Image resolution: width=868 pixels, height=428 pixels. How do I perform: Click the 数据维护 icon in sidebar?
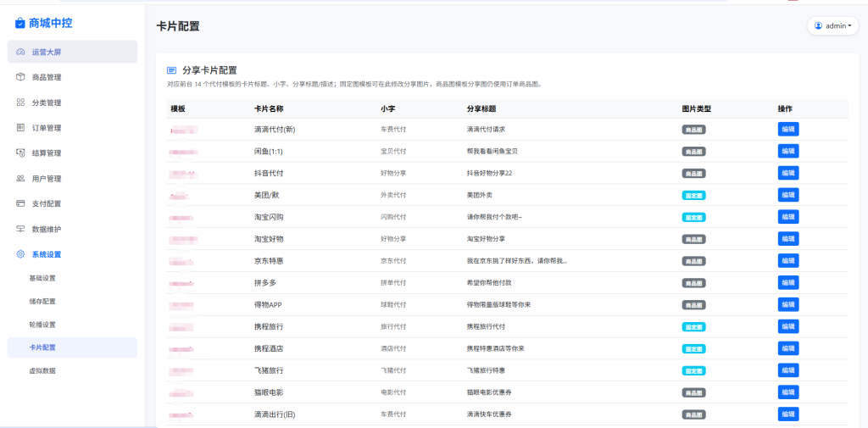pos(20,229)
